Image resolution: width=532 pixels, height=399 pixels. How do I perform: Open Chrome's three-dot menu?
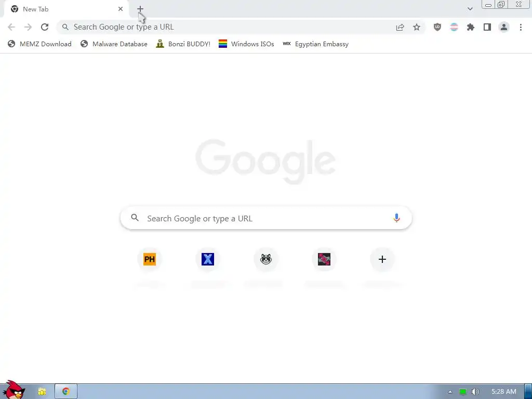pos(521,27)
